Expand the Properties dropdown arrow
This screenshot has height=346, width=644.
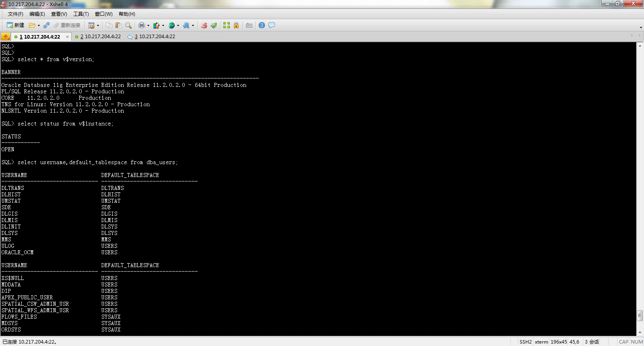click(x=98, y=25)
